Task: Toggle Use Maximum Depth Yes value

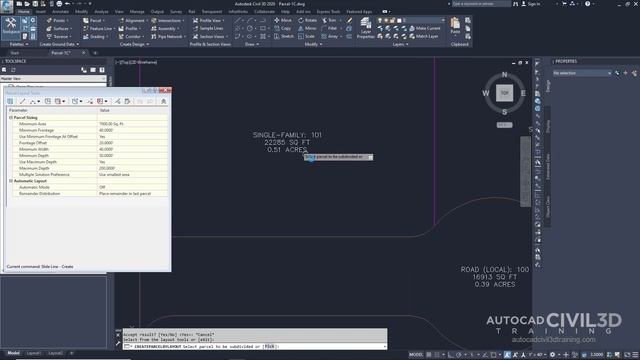Action: click(133, 162)
